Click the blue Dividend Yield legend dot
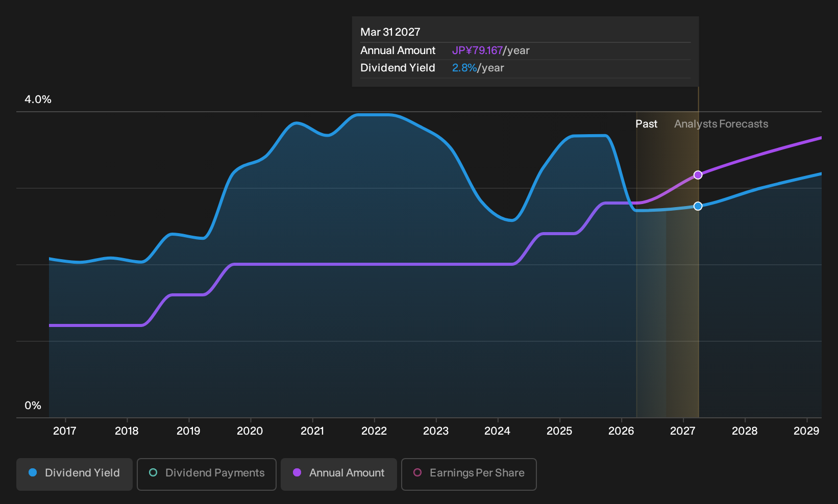838x504 pixels. pos(33,472)
